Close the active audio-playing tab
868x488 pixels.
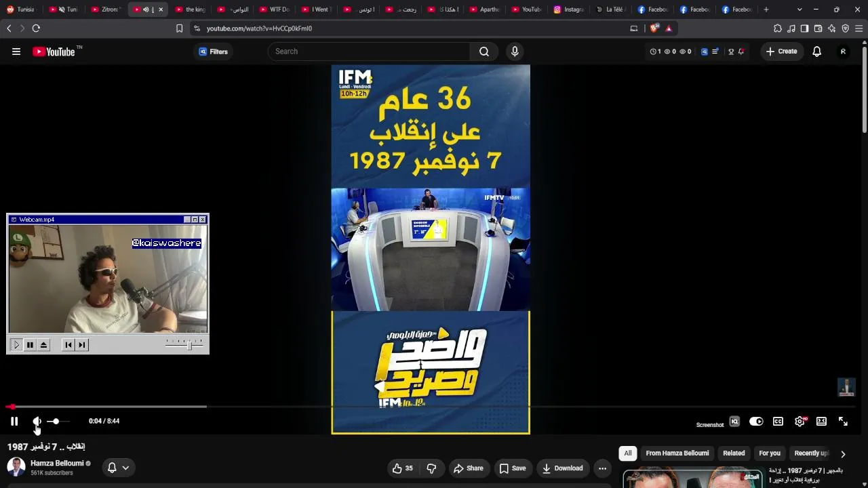tap(161, 9)
